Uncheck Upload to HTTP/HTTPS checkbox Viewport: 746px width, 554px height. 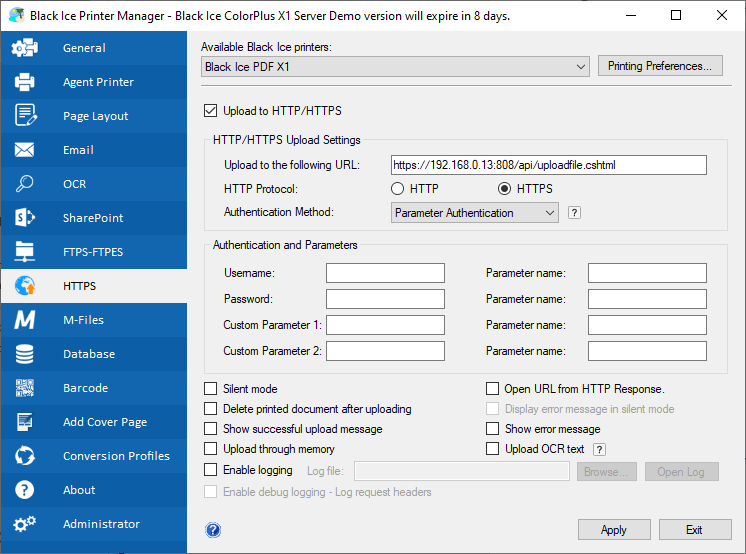210,110
